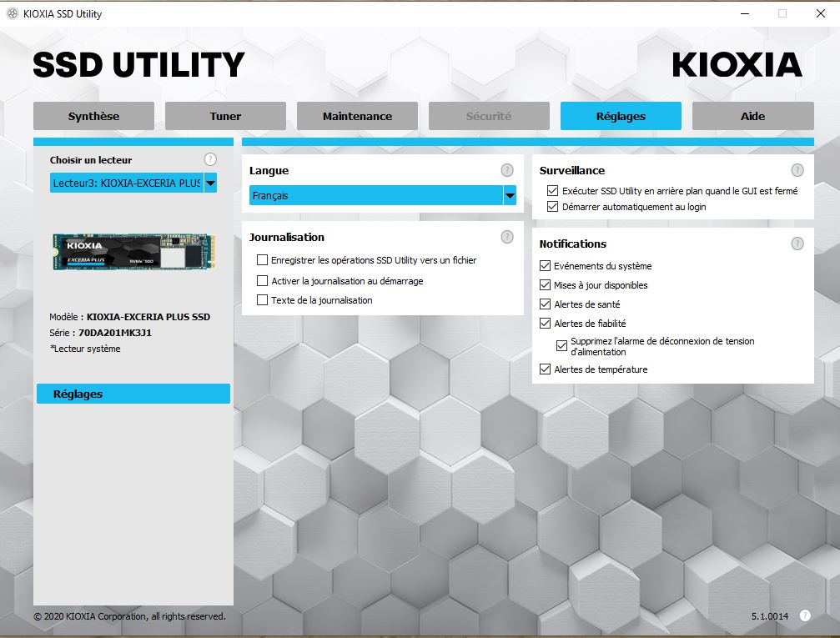This screenshot has height=638, width=840.
Task: Click the help icon next to version number
Action: (805, 615)
